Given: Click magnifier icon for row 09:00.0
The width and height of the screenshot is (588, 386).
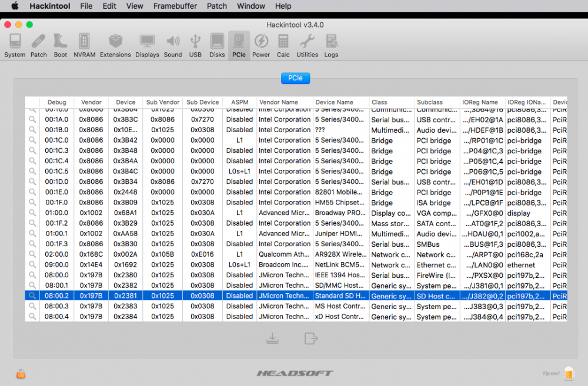Looking at the screenshot, I should (x=32, y=264).
